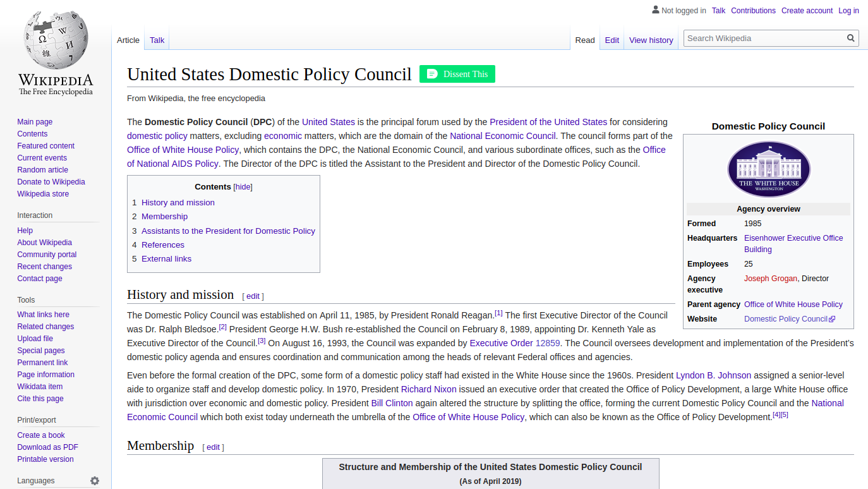Open the Help link
The width and height of the screenshot is (868, 489).
click(25, 231)
